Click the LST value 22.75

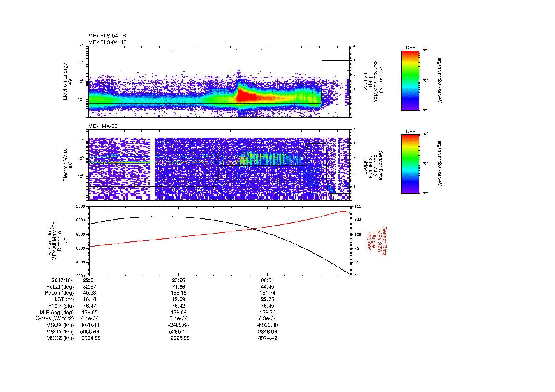(267, 299)
